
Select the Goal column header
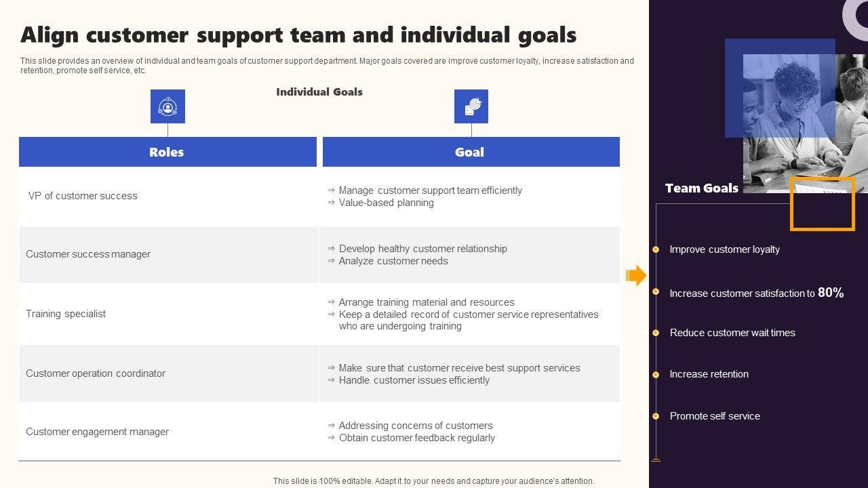[x=471, y=152]
